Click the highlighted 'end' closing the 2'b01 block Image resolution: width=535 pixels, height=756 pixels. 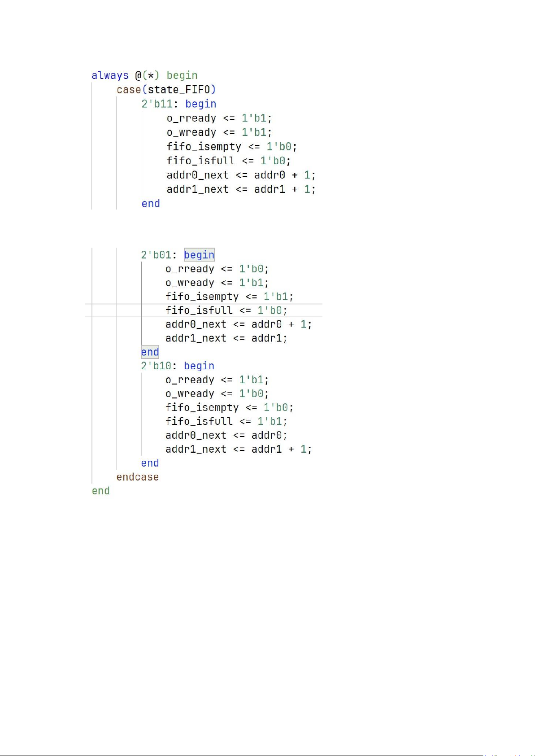pyautogui.click(x=150, y=352)
